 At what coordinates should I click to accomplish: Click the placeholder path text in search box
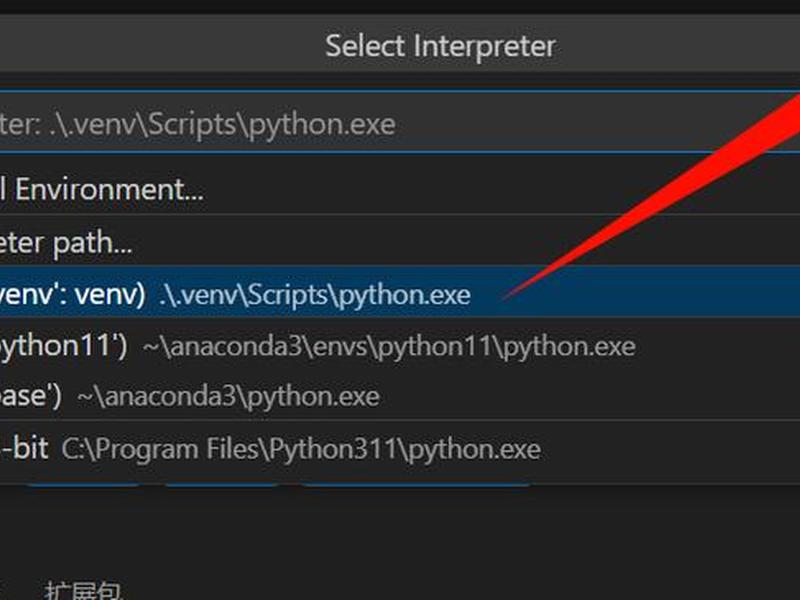(198, 125)
